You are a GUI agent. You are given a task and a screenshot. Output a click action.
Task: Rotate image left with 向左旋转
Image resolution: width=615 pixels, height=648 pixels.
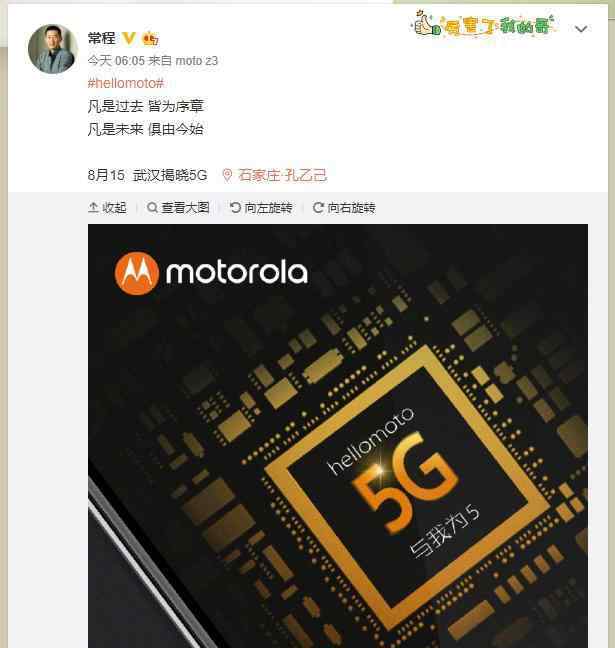pyautogui.click(x=261, y=207)
